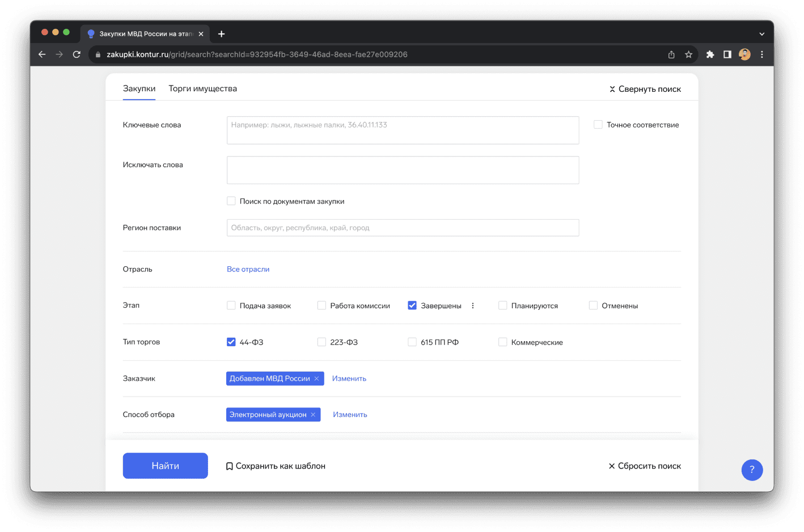The image size is (804, 532).
Task: Select the Закупки tab
Action: pos(139,88)
